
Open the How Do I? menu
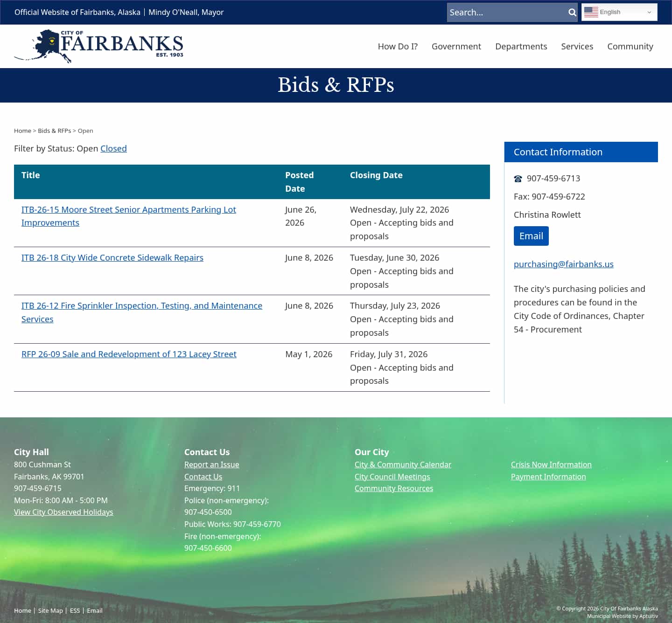coord(398,47)
